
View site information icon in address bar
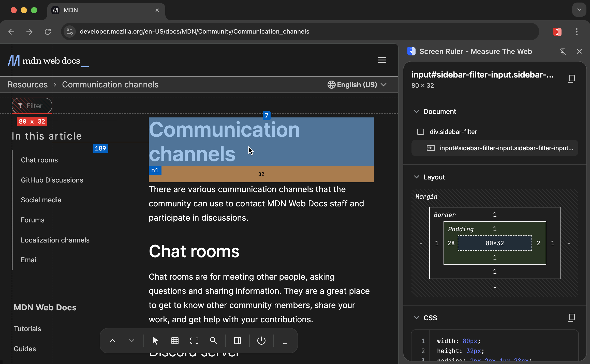point(70,32)
